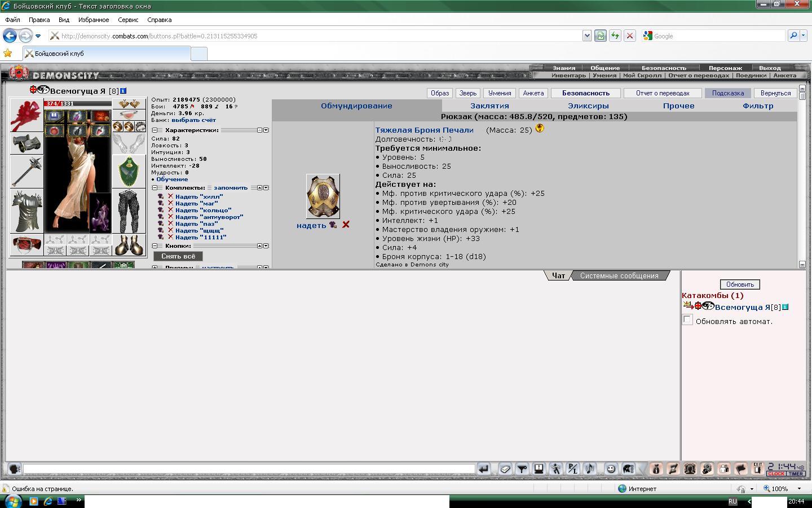812x508 pixels.
Task: Click the Надеть "антиуворот" set link
Action: coord(209,217)
